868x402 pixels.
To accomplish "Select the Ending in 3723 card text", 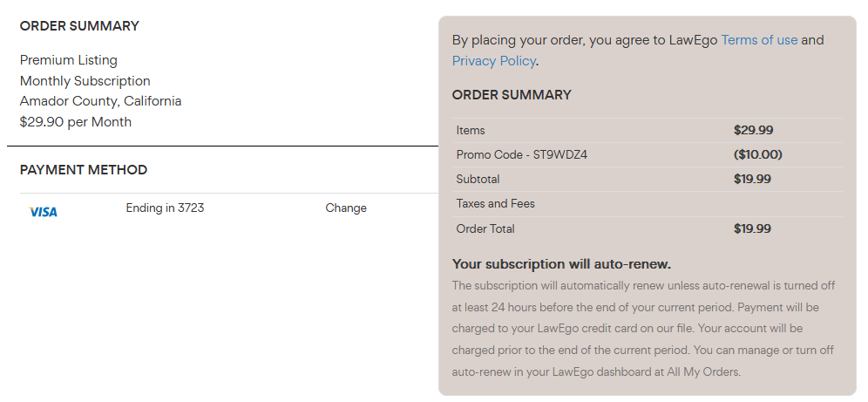I will coord(165,208).
